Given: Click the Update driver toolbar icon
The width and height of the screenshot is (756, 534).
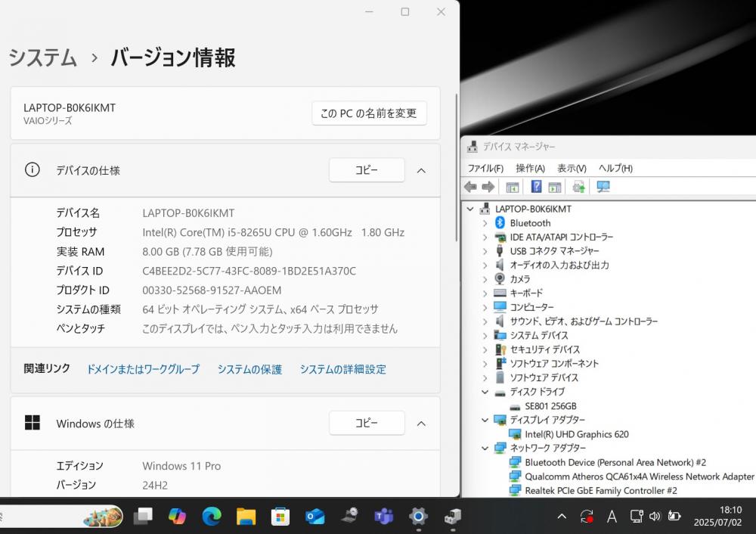Looking at the screenshot, I should 578,187.
